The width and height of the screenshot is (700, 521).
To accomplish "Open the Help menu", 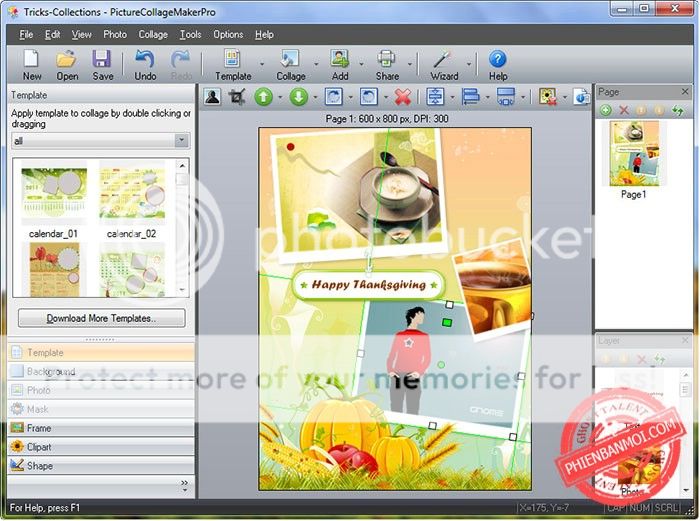I will pos(264,34).
